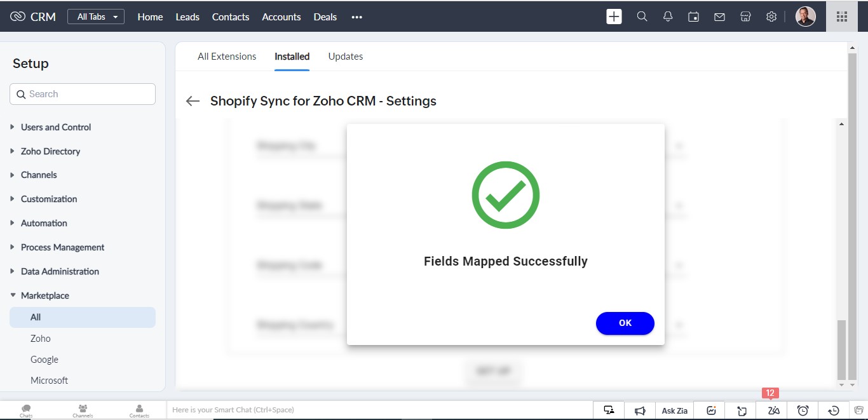The height and width of the screenshot is (420, 868).
Task: Open the Setup gear icon
Action: [771, 17]
